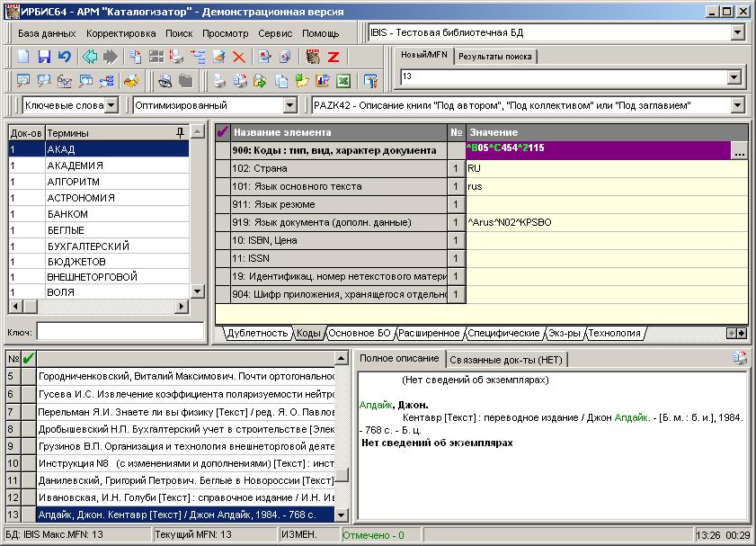Click the hierarchy search icon with magnifier

coord(106,81)
